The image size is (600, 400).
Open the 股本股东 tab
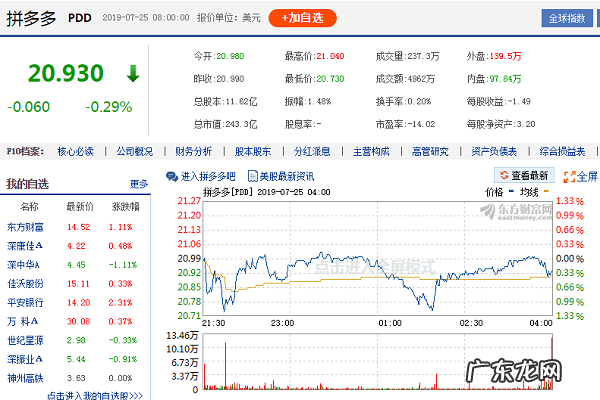[x=253, y=152]
